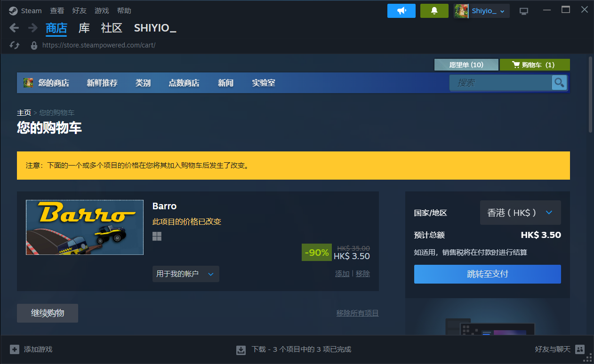Click the page refresh icon
The width and height of the screenshot is (594, 364).
pyautogui.click(x=15, y=45)
